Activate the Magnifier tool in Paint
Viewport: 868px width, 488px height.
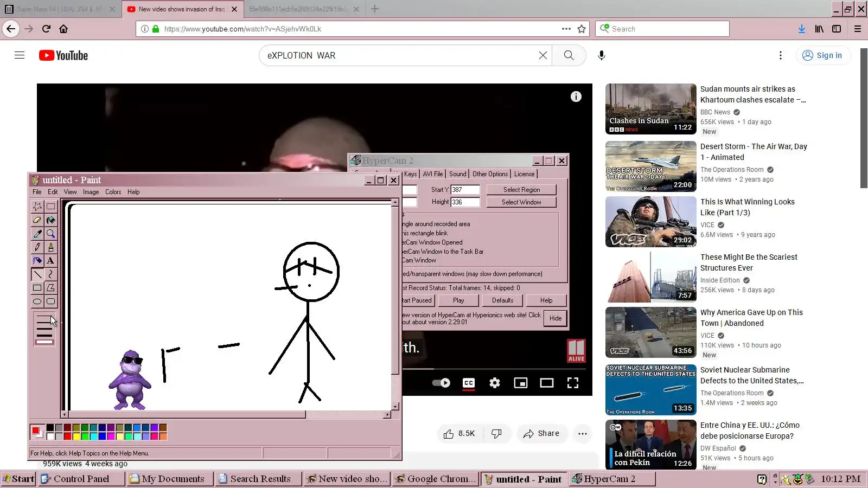coord(50,233)
